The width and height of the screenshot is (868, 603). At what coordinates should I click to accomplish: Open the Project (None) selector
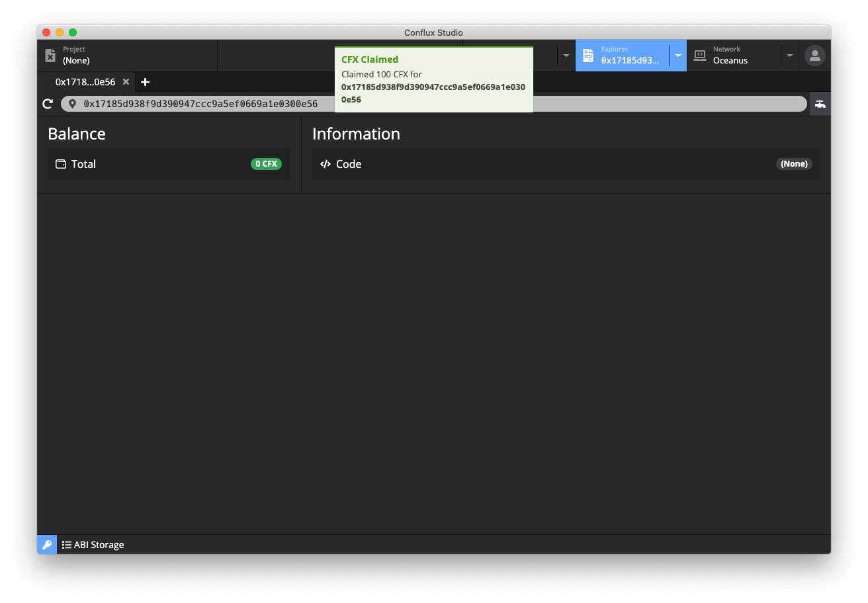pos(127,56)
